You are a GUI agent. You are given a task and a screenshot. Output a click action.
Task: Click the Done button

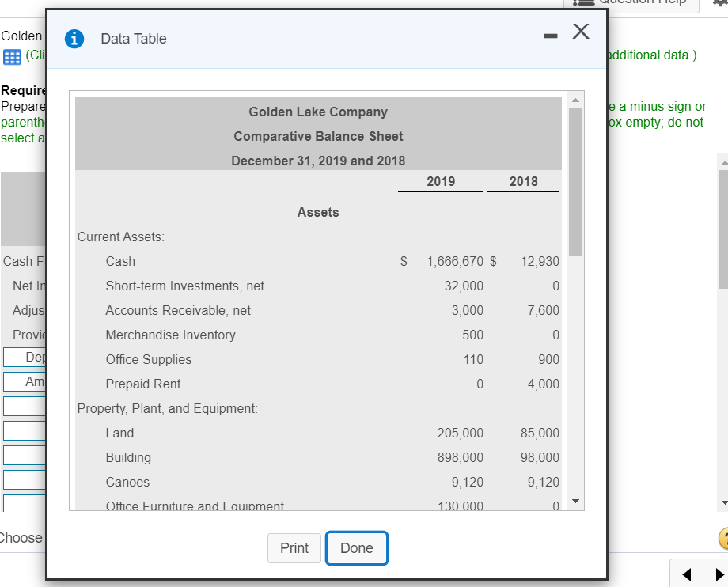pyautogui.click(x=357, y=548)
